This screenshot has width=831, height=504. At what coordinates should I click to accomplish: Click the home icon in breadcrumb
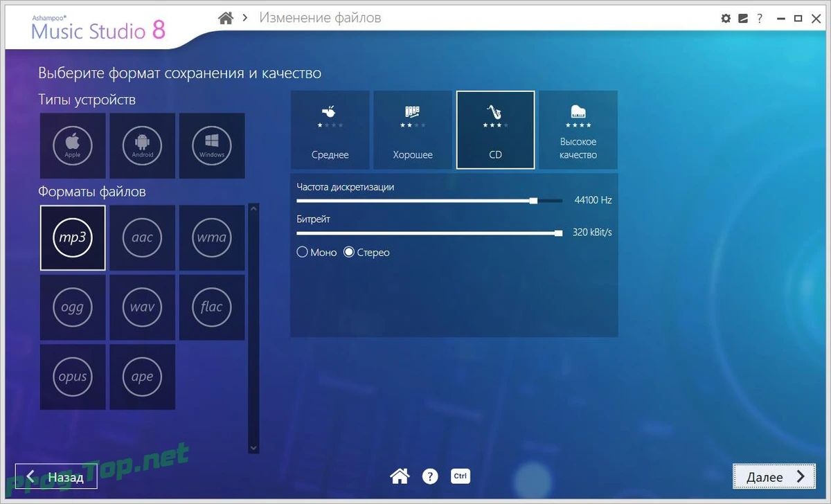pyautogui.click(x=226, y=18)
